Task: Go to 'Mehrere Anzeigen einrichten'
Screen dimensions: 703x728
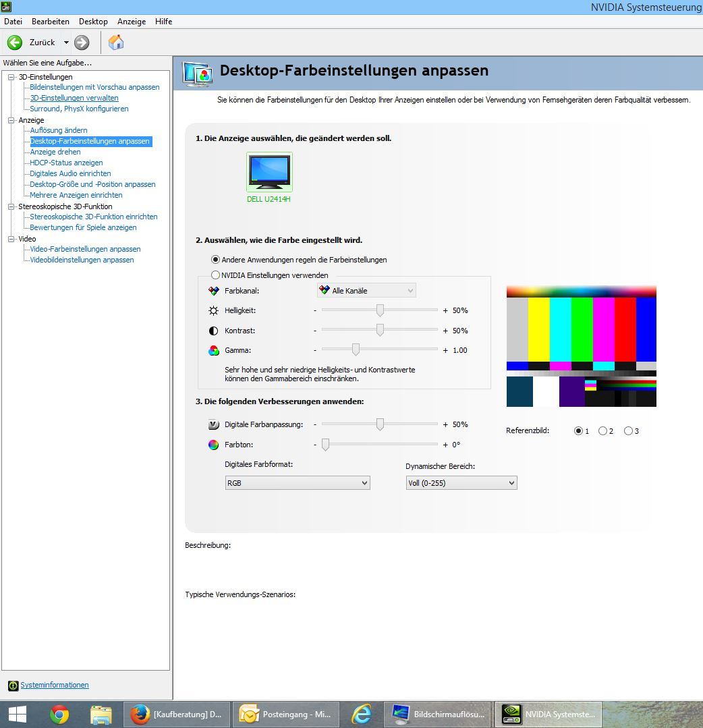Action: tap(76, 196)
